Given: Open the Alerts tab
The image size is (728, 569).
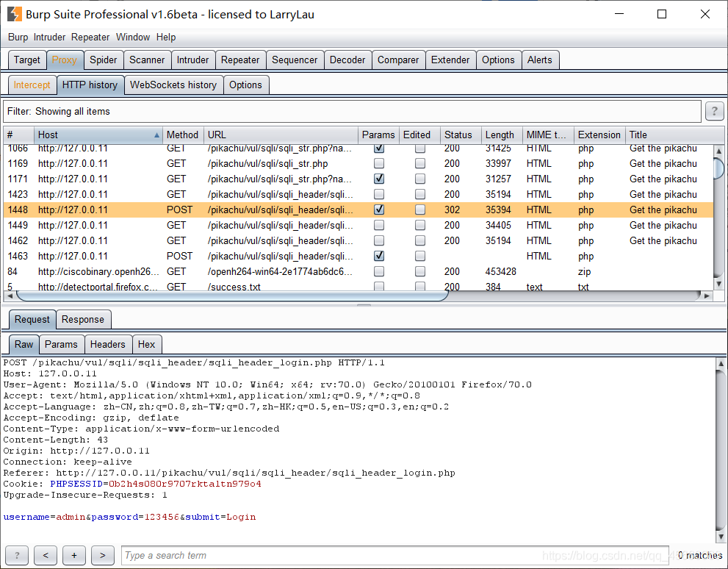Looking at the screenshot, I should [x=539, y=60].
